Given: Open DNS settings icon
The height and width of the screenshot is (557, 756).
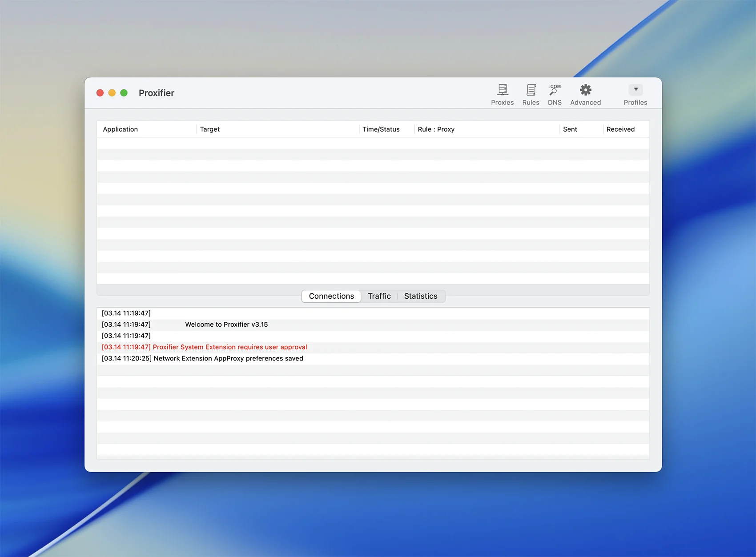Looking at the screenshot, I should (555, 90).
